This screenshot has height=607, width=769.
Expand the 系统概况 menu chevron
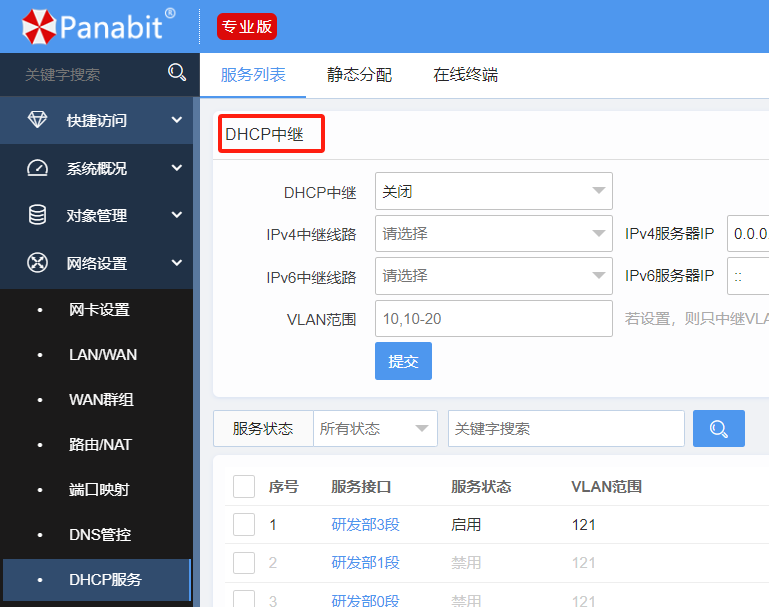tap(177, 168)
